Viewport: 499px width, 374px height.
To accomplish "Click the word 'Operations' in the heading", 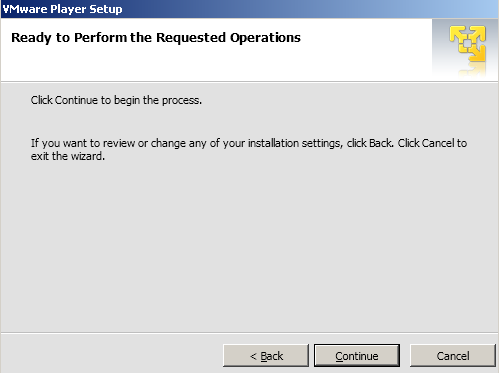I will 265,38.
